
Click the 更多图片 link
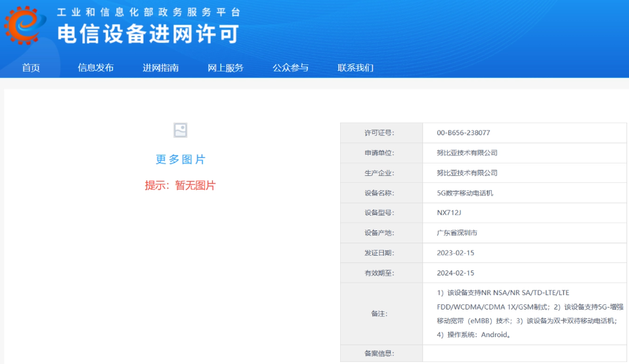point(181,159)
